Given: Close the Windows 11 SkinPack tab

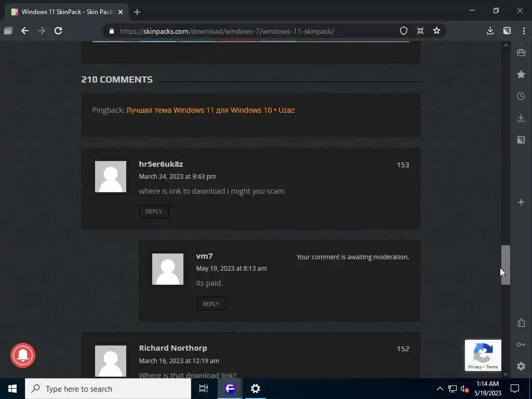Looking at the screenshot, I should click(121, 12).
